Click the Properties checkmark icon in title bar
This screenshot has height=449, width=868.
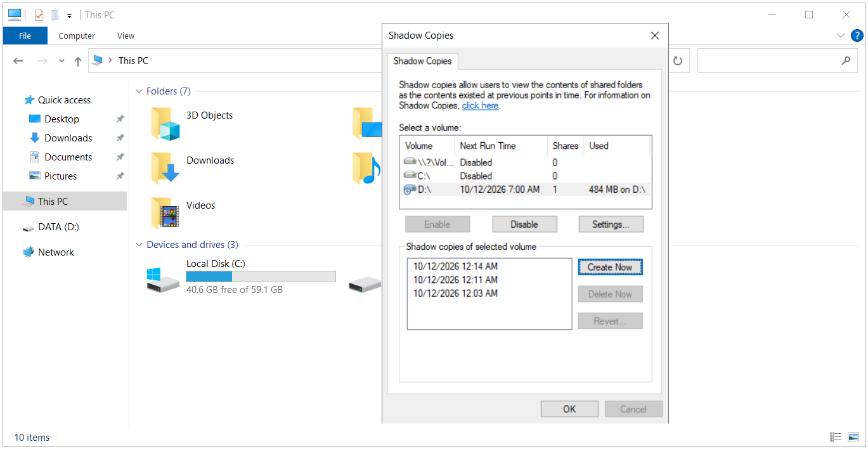click(39, 15)
